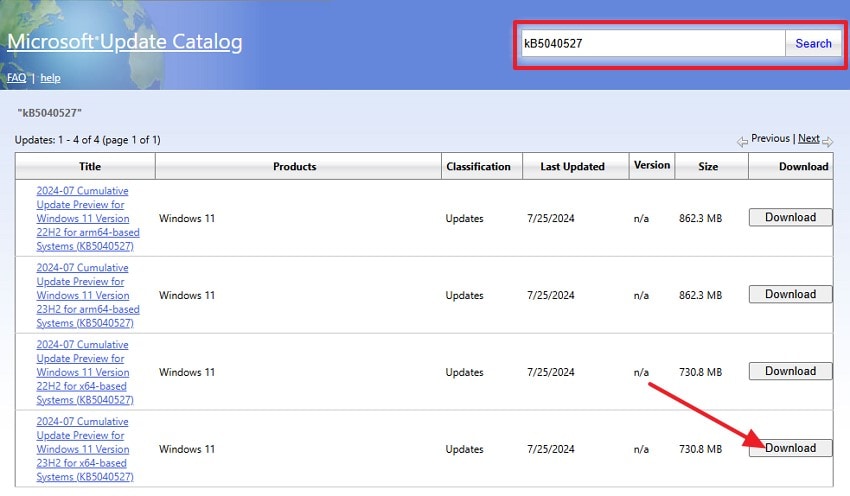Click the right arrow icon beside Next

coord(827,141)
